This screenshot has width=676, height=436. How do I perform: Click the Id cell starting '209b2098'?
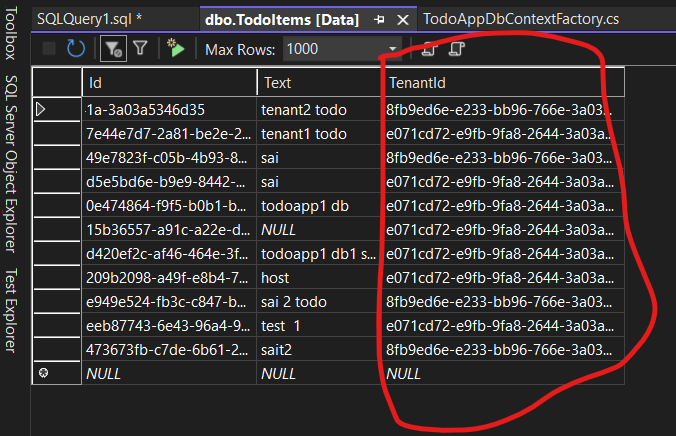(169, 278)
